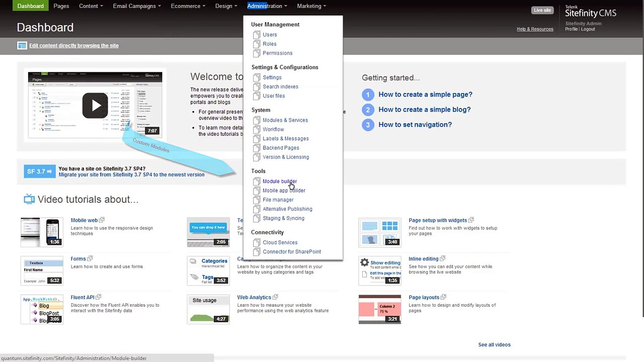Click the page icon beside Search indexes
Screen dimensions: 644x362
(x=257, y=86)
